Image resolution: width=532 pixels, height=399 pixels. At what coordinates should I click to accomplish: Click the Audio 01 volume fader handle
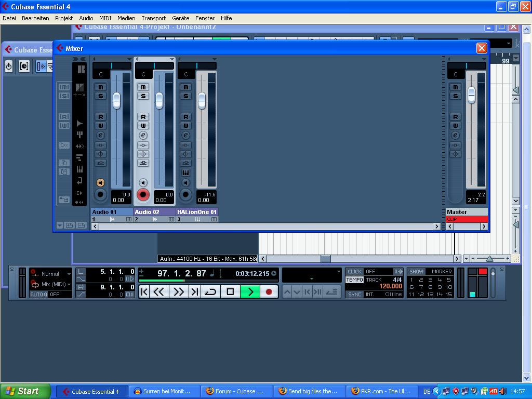tap(116, 100)
